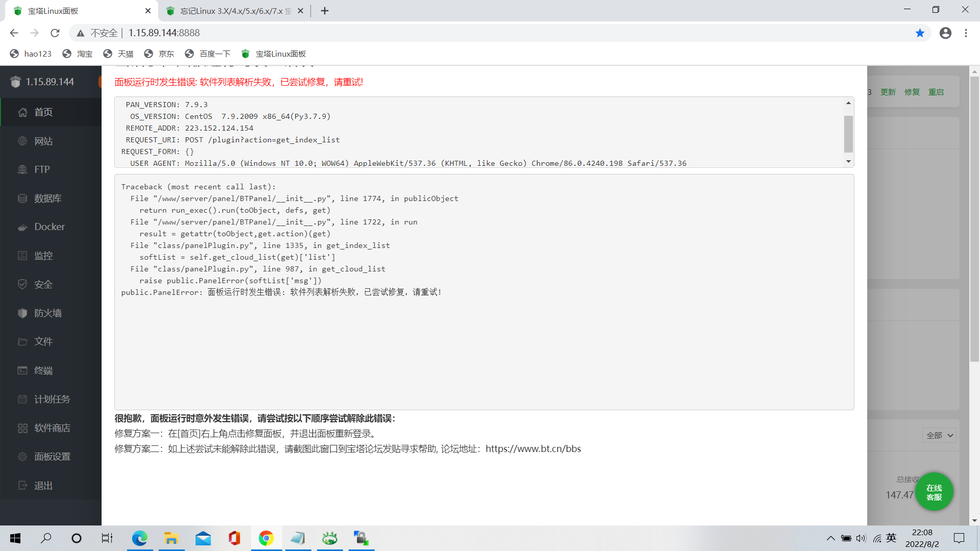Open the 天猫 bookmark
Screen dimensions: 980x551
[118, 54]
